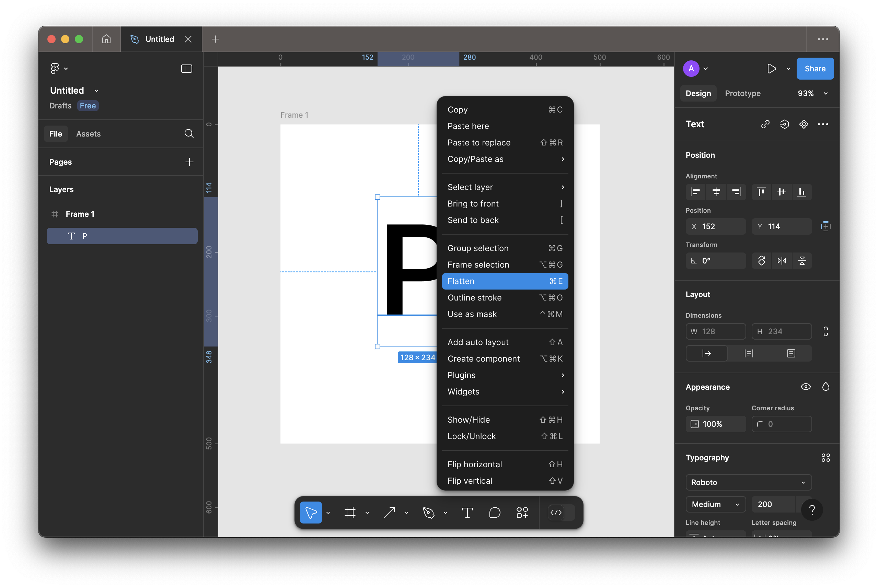Select fixed size text resizing option
Image resolution: width=878 pixels, height=588 pixels.
click(791, 353)
